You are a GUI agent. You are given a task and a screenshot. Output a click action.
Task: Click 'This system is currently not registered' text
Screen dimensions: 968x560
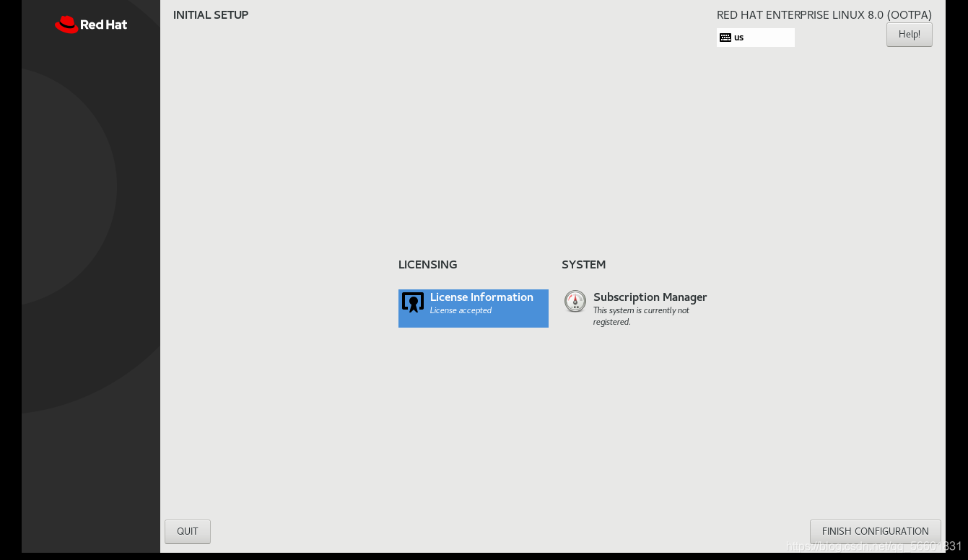coord(641,316)
